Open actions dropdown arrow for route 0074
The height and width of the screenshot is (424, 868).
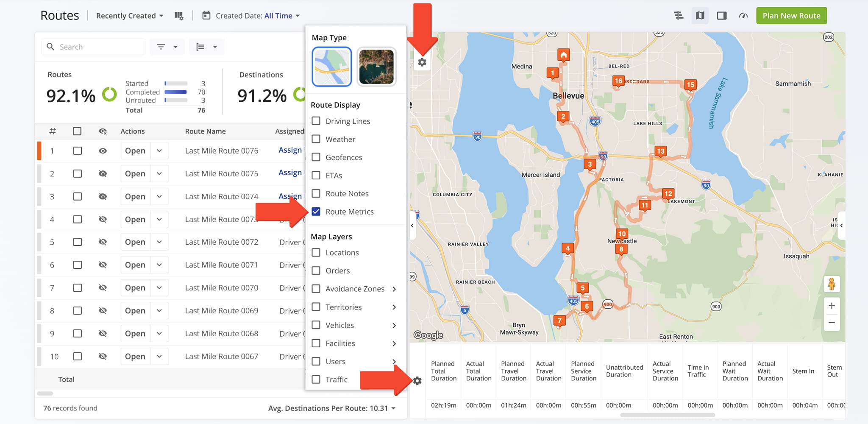coord(159,197)
